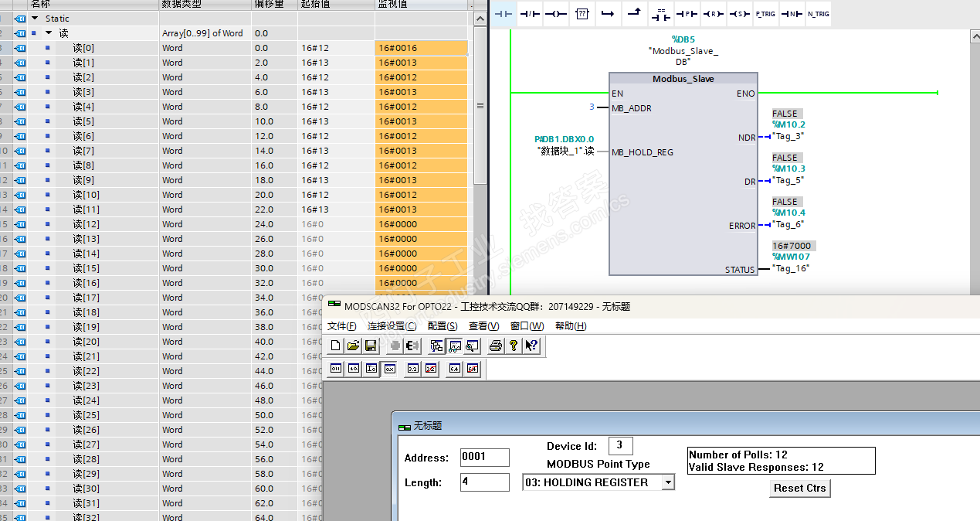Click the Reset Ctrs button
This screenshot has width=980, height=521.
(800, 488)
